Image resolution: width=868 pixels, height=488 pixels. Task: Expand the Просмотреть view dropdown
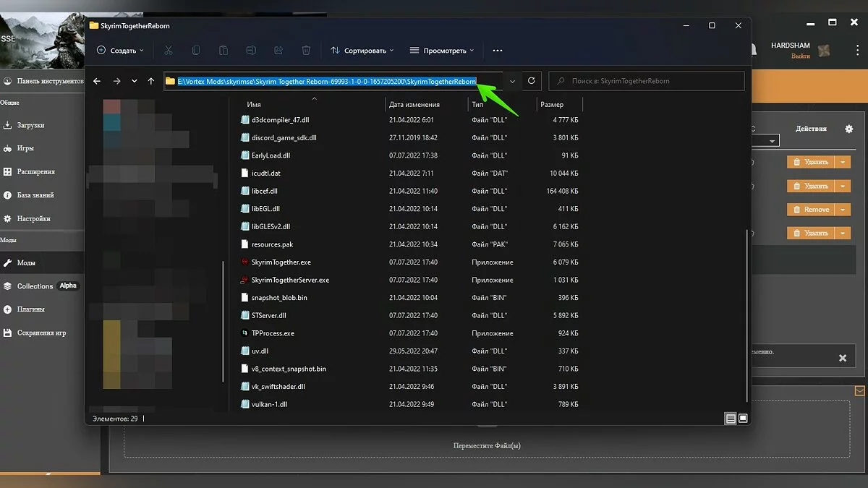click(441, 51)
